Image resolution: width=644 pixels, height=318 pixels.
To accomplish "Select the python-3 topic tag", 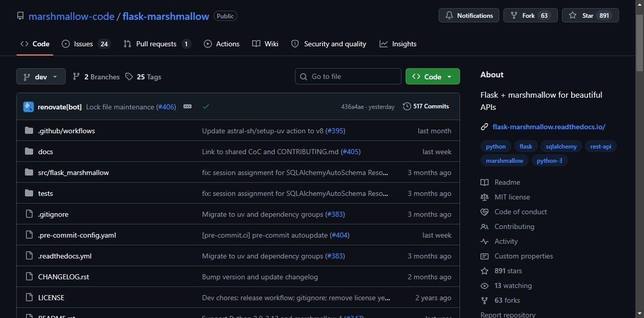I will coord(550,161).
